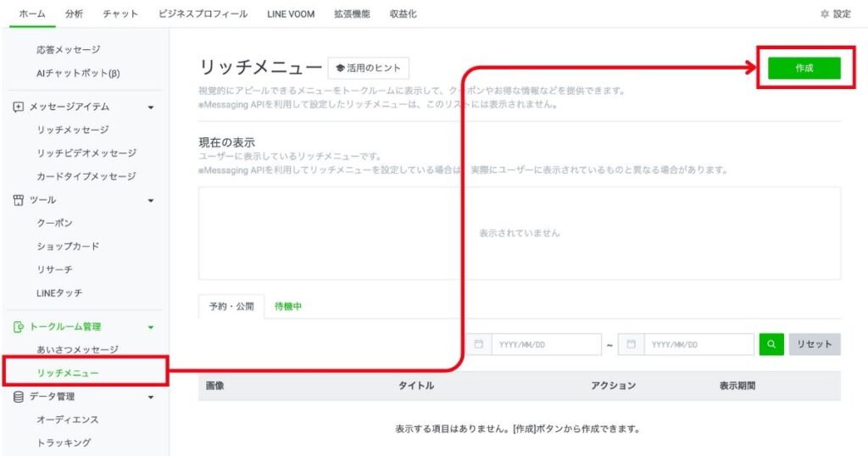This screenshot has height=456, width=868.
Task: Open the 活用のヒント button
Action: click(368, 68)
